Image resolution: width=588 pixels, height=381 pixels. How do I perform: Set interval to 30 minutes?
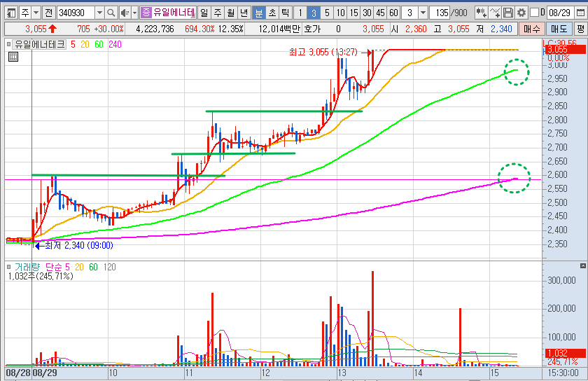[367, 13]
